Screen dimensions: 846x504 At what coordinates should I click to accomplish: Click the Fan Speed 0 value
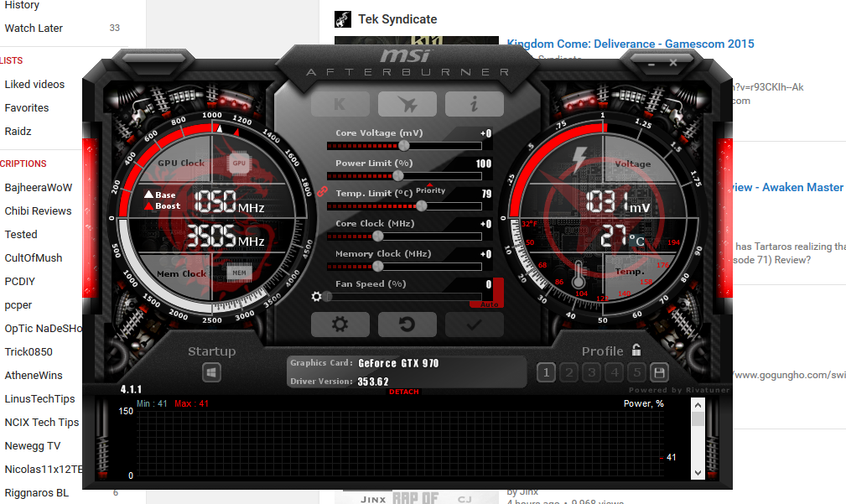click(x=488, y=284)
